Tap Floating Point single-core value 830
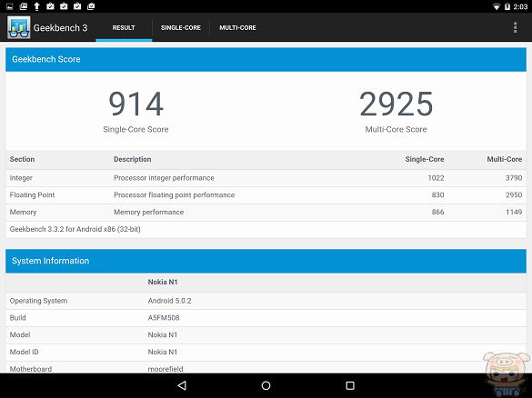532x398 pixels. (437, 195)
